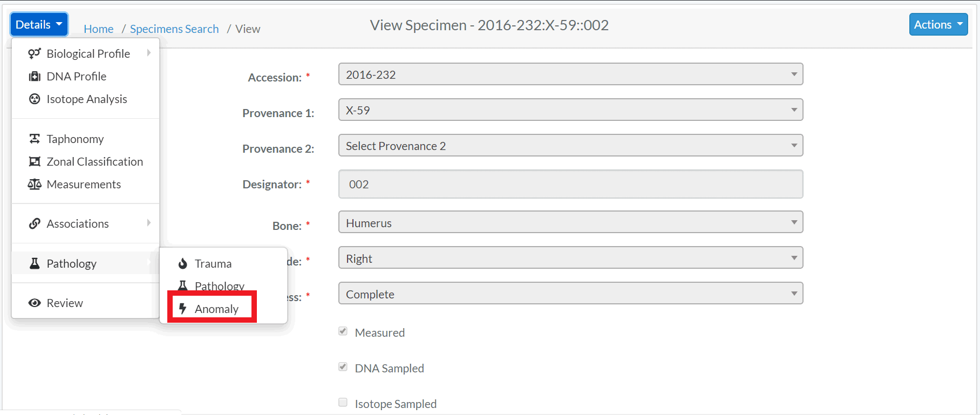
Task: Open the Accession dropdown
Action: 570,74
